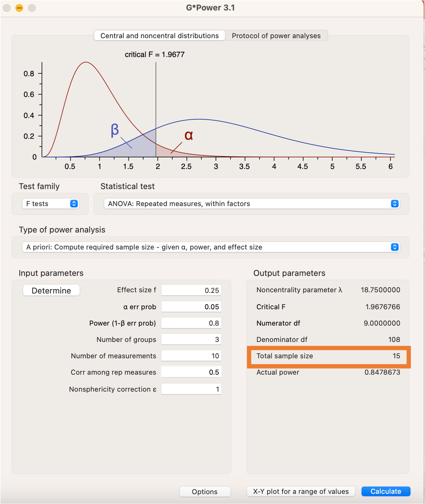Click Corr among rep measures field
425x504 pixels.
coord(191,372)
